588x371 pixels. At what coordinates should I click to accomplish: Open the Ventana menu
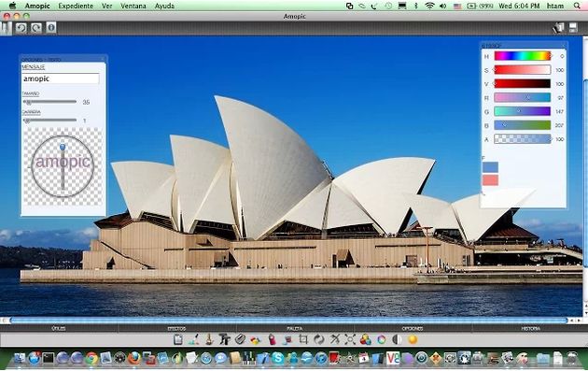click(133, 6)
